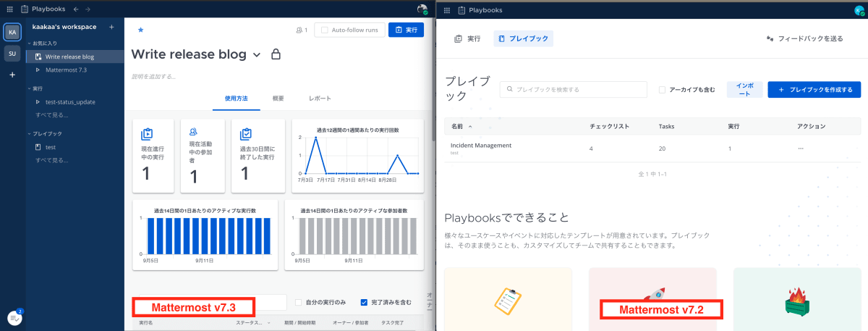
Task: Switch to the レポート tab
Action: tap(320, 98)
